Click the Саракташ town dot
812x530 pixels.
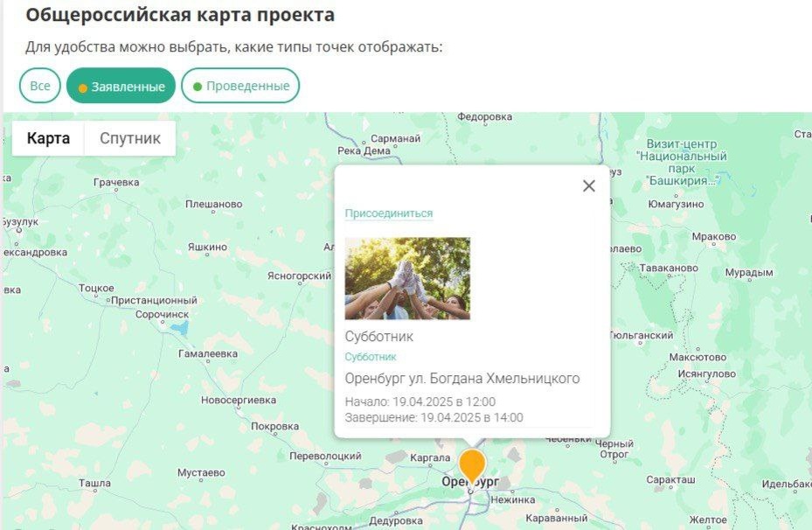click(x=671, y=488)
